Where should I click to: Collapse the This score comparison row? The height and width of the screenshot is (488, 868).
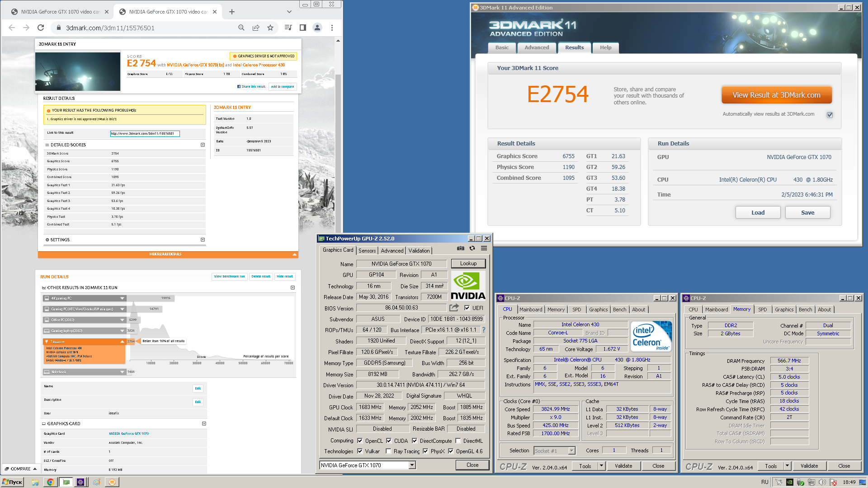[123, 342]
